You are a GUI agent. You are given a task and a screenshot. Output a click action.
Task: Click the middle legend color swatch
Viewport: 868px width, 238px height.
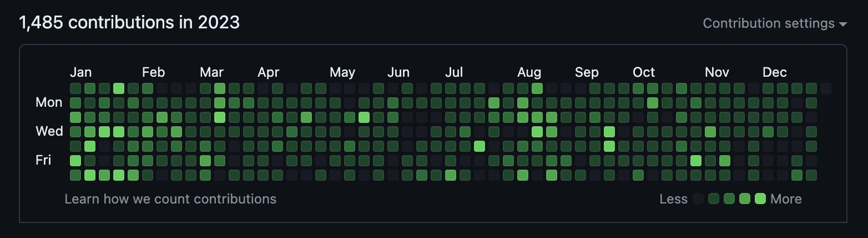click(x=729, y=199)
